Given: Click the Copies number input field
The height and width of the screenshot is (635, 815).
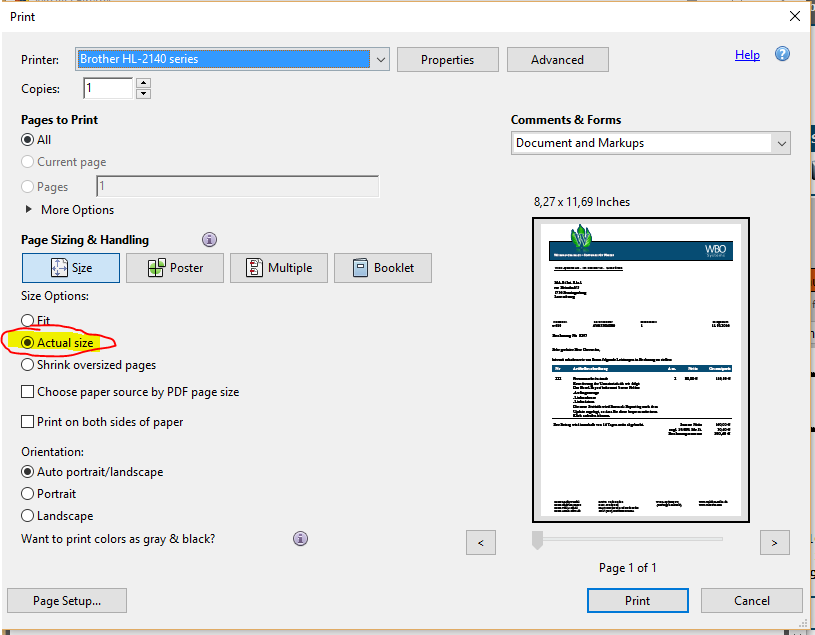Looking at the screenshot, I should tap(107, 89).
